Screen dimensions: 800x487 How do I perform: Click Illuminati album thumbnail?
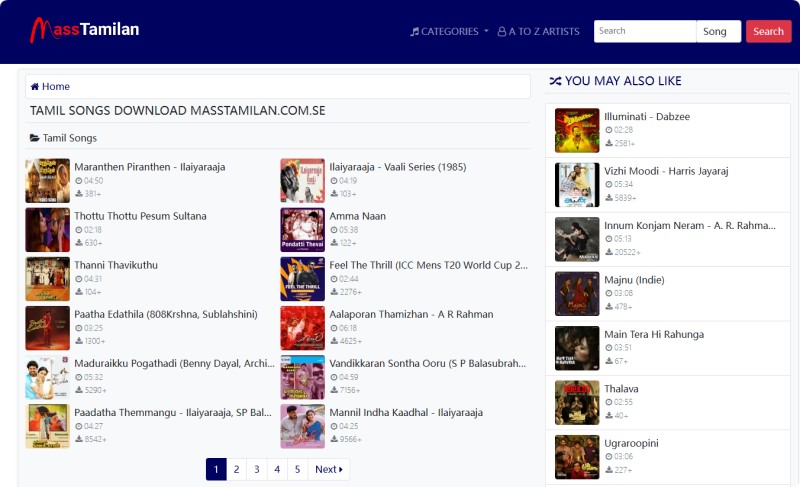[577, 131]
